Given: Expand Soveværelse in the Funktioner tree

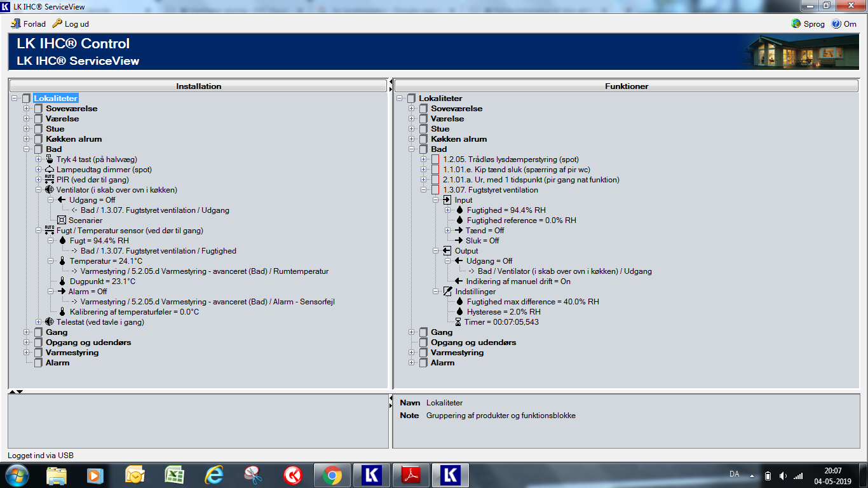Looking at the screenshot, I should click(x=412, y=109).
